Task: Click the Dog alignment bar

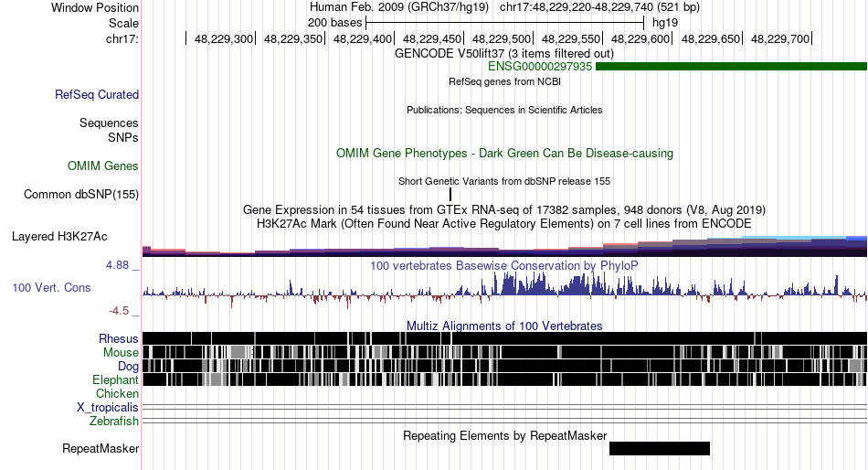Action: pyautogui.click(x=505, y=366)
